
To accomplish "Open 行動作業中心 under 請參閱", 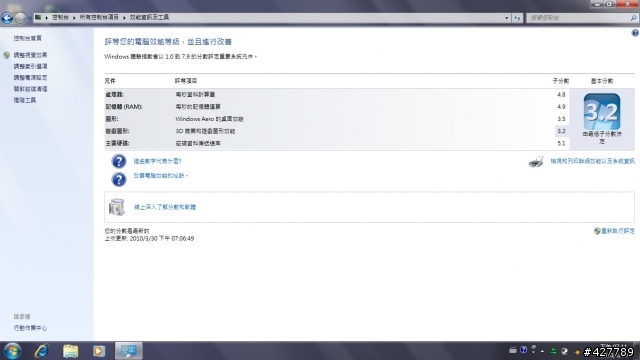I will 30,328.
